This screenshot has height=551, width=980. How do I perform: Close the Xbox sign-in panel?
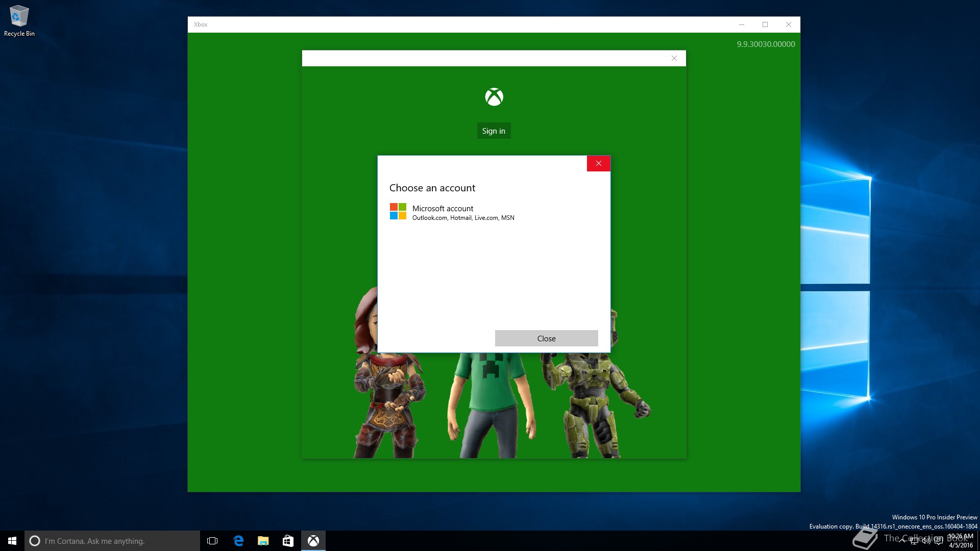point(674,58)
